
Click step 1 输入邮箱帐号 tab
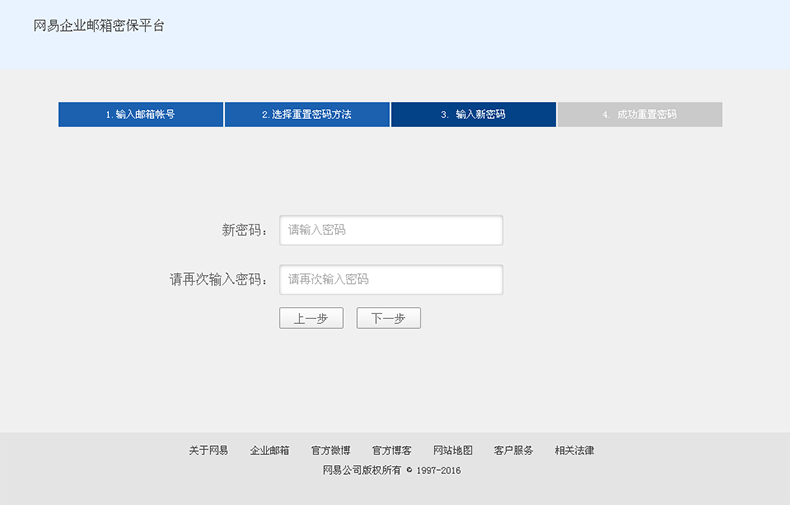click(x=140, y=114)
